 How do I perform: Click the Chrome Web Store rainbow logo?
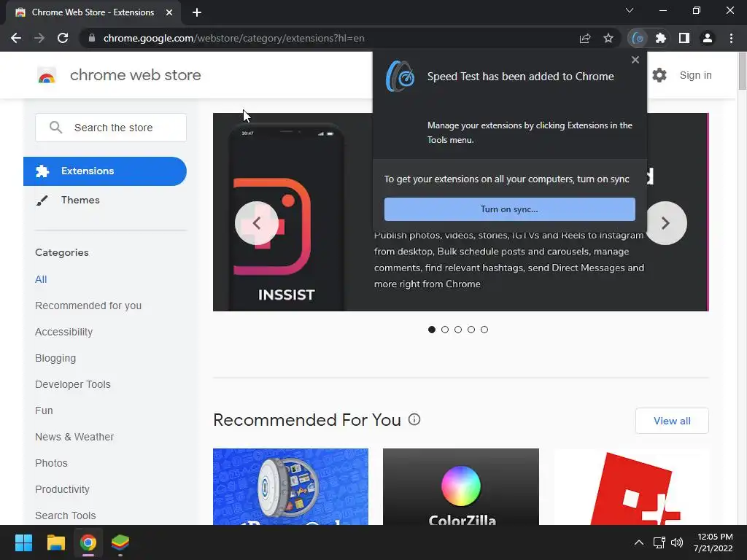46,75
